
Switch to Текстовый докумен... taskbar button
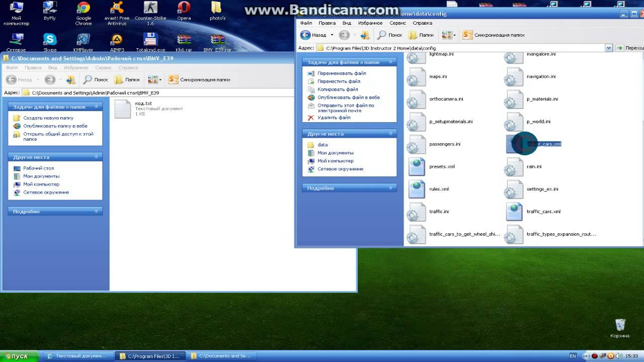[77, 356]
